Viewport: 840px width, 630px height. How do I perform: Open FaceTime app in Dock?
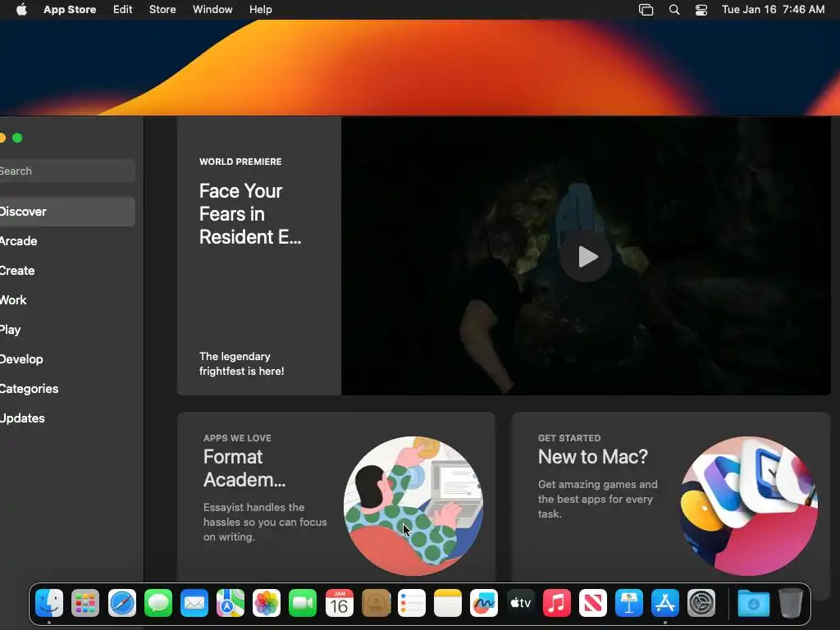(x=303, y=603)
